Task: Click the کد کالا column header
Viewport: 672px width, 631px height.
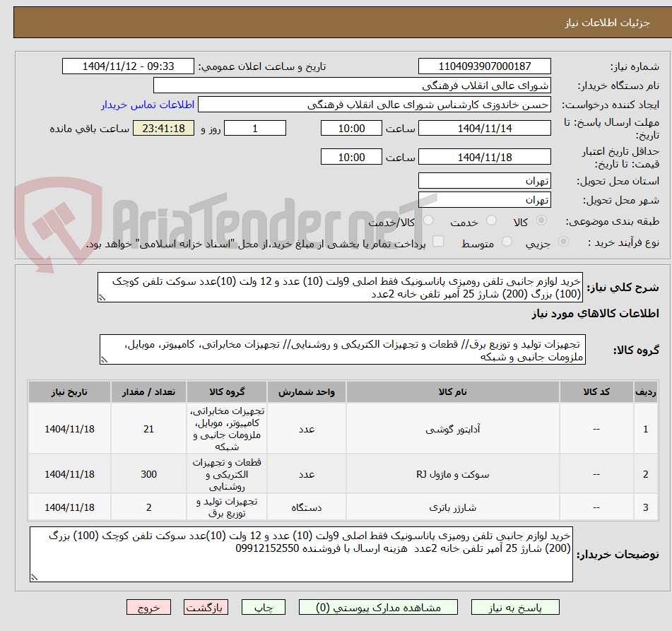Action: pos(596,391)
